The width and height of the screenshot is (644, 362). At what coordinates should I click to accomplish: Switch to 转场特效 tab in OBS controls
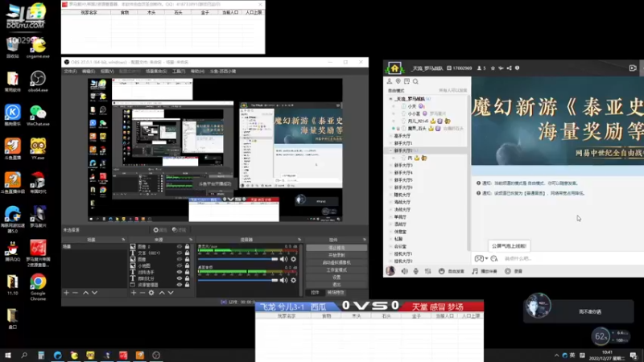point(336,293)
